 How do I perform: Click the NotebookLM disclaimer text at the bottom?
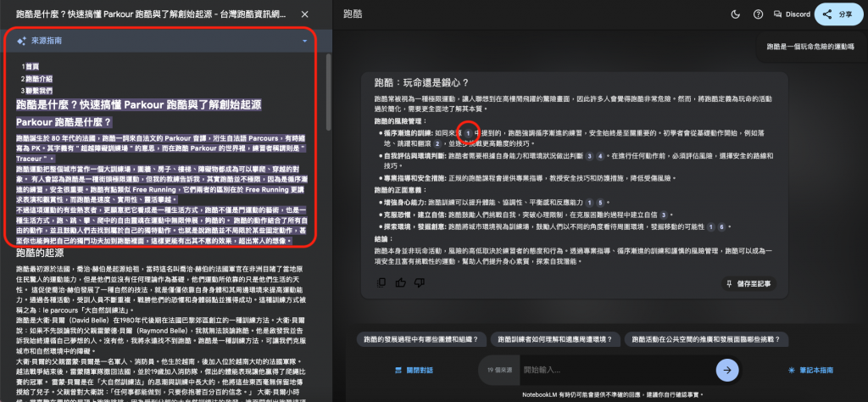point(614,395)
